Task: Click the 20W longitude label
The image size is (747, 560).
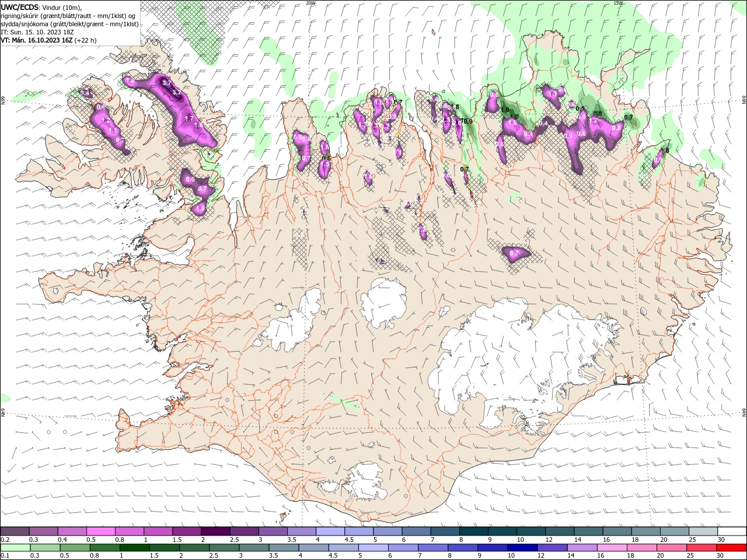Action: 310,3
